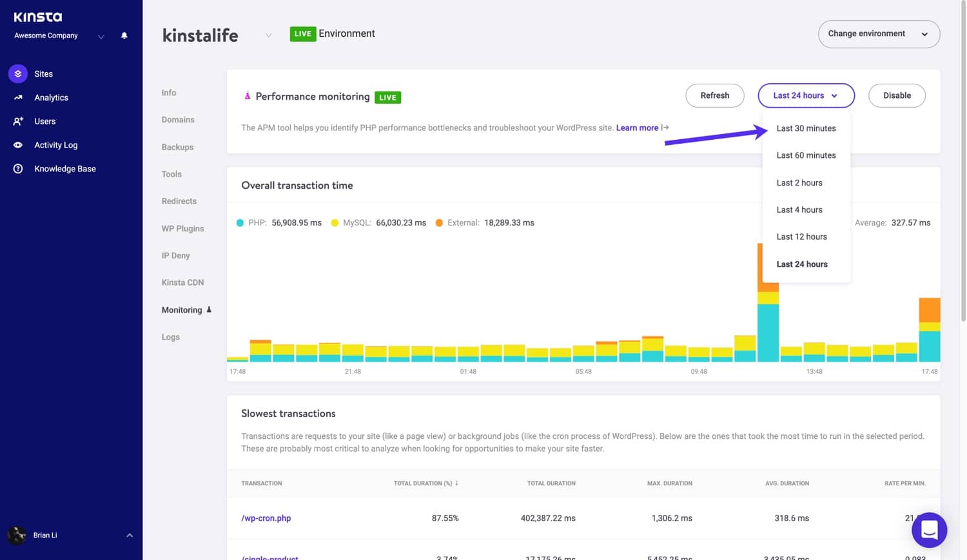Viewport: 967px width, 560px height.
Task: Go to Analytics in sidebar
Action: tap(51, 97)
